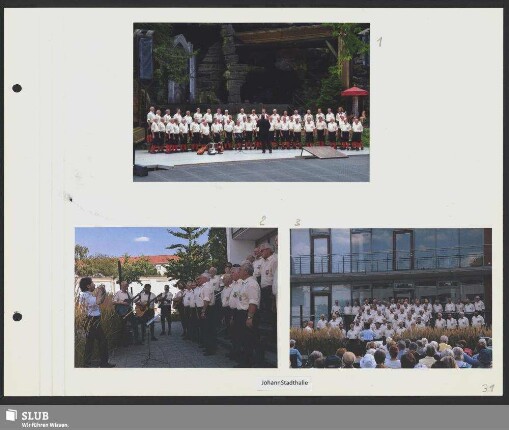Image resolution: width=509 pixels, height=430 pixels.
Task: Click the SLUB book logo icon
Action: pos(11,414)
